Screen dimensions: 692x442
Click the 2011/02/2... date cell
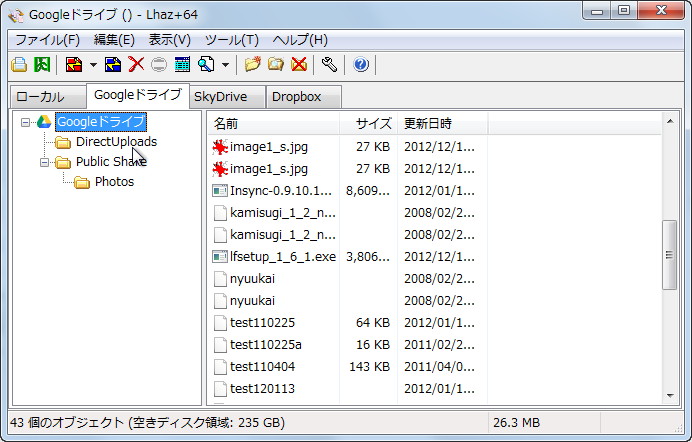click(x=439, y=345)
